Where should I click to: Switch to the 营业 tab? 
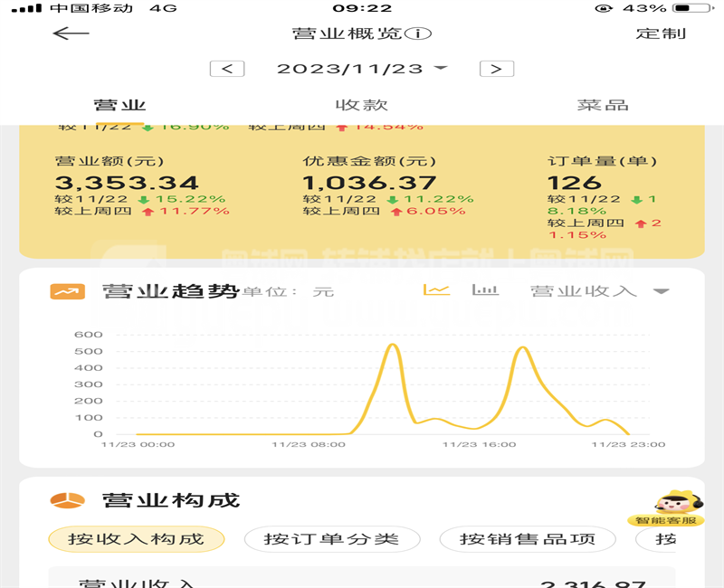click(119, 105)
